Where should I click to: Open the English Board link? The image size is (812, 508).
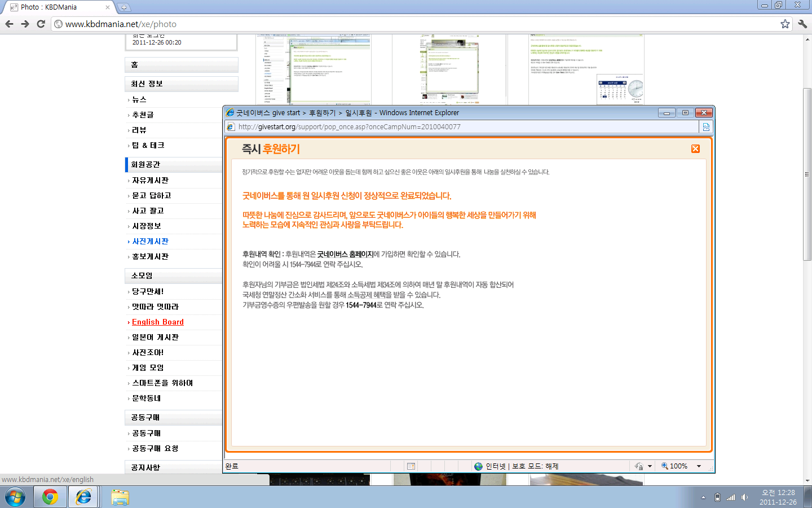tap(158, 322)
